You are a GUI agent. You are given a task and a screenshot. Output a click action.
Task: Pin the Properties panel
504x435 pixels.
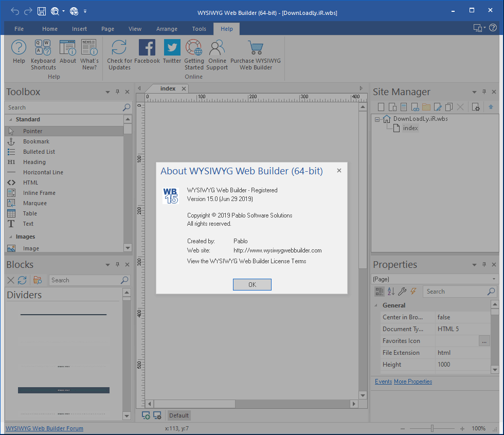[484, 264]
